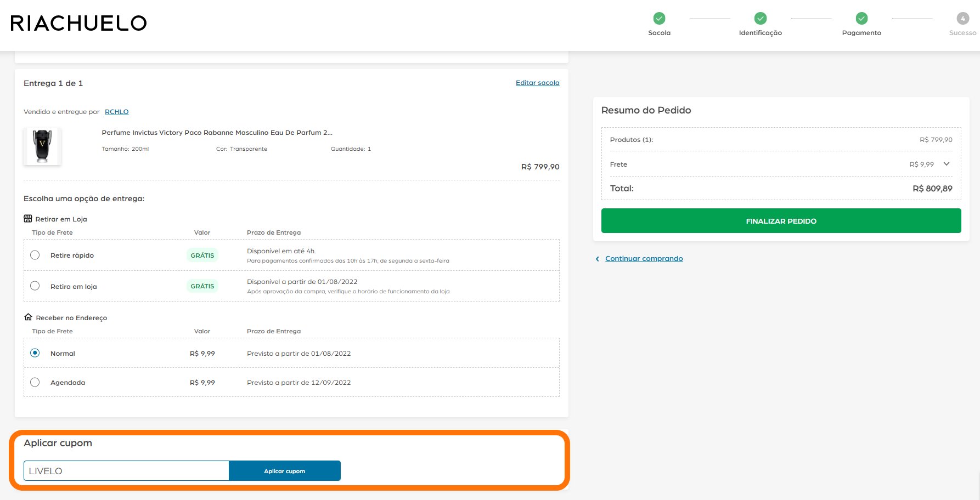Click the Perfume Invictus Victory product title
This screenshot has width=980, height=500.
click(x=217, y=133)
